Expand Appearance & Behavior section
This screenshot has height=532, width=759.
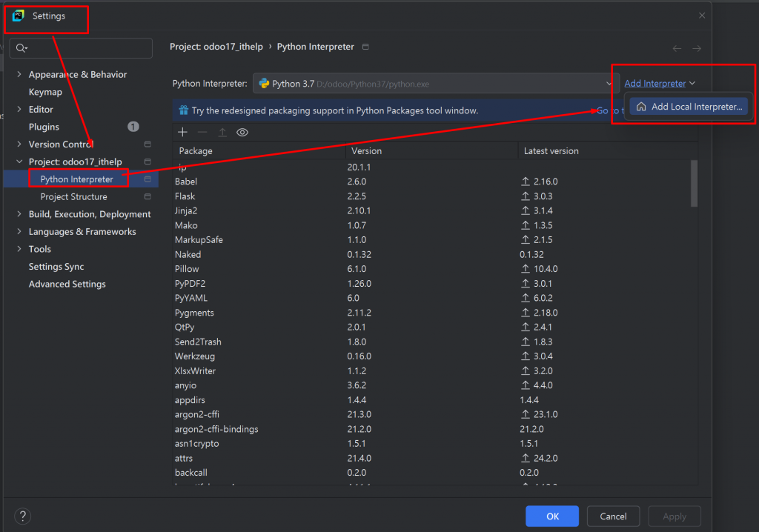pos(19,74)
